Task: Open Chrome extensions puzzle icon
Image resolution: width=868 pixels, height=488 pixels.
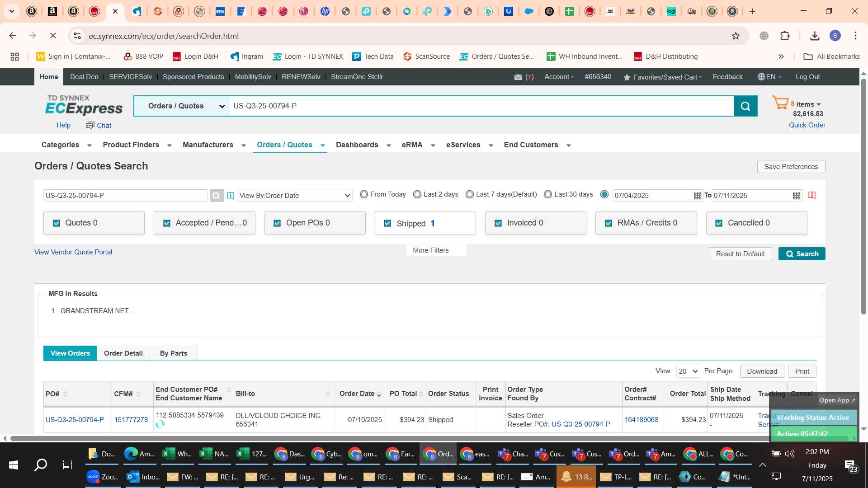Action: [785, 36]
